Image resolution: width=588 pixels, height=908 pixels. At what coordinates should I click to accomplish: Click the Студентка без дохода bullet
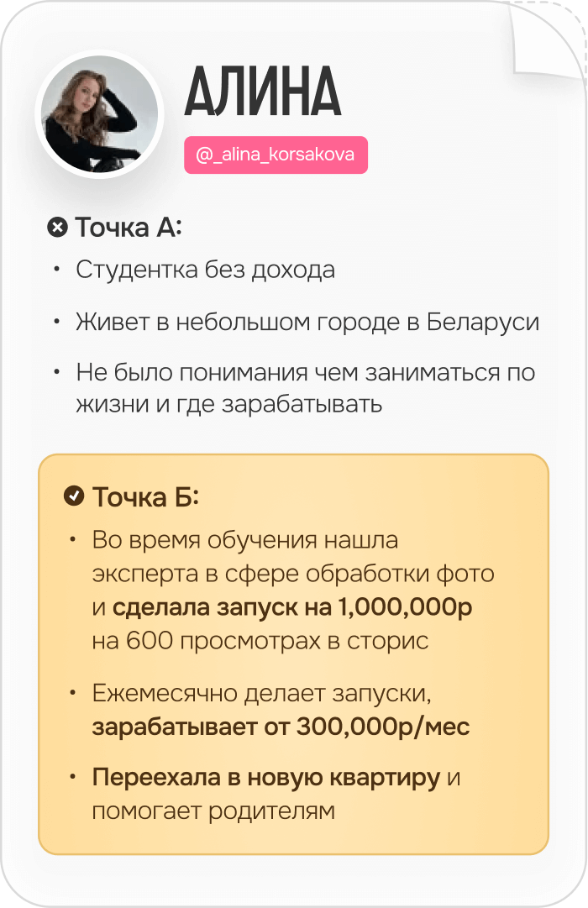point(205,270)
